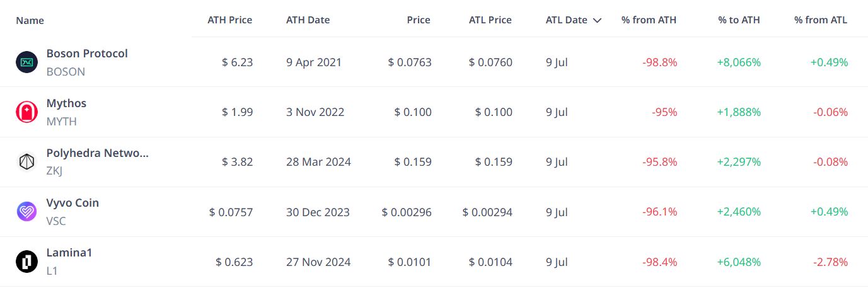The image size is (868, 288).
Task: Select the BOSON ticker symbol text
Action: (66, 72)
